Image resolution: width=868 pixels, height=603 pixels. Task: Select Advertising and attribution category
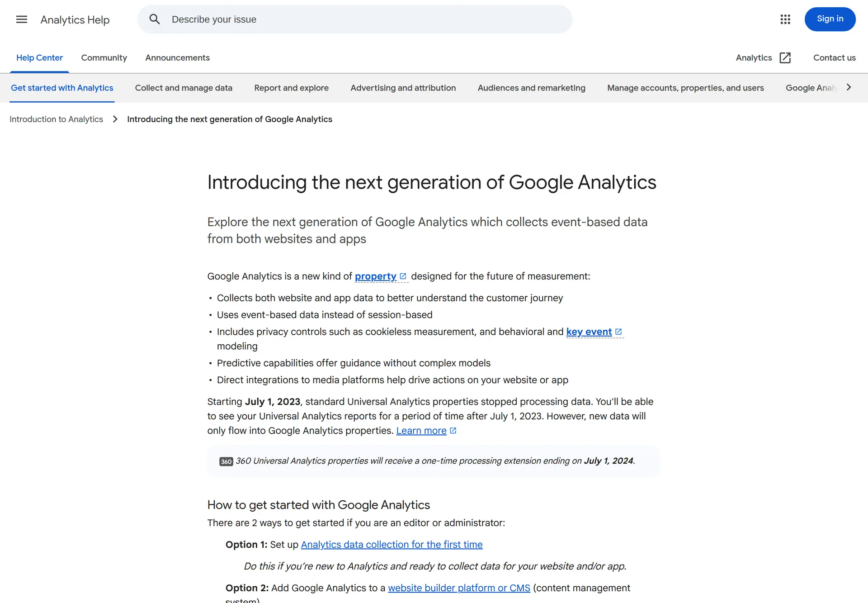(x=403, y=88)
